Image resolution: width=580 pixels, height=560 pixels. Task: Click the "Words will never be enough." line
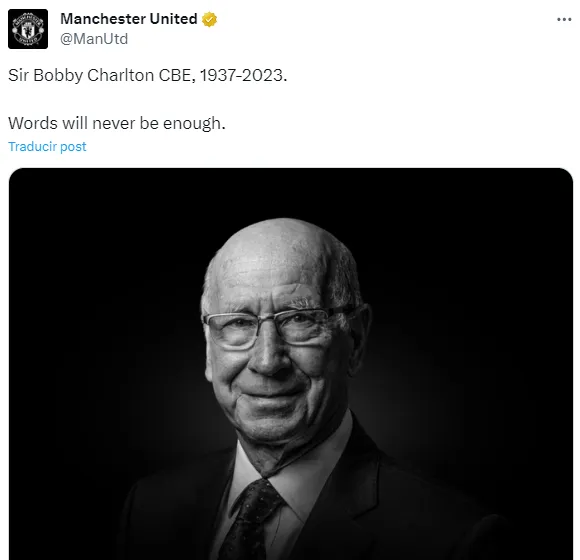(x=117, y=124)
